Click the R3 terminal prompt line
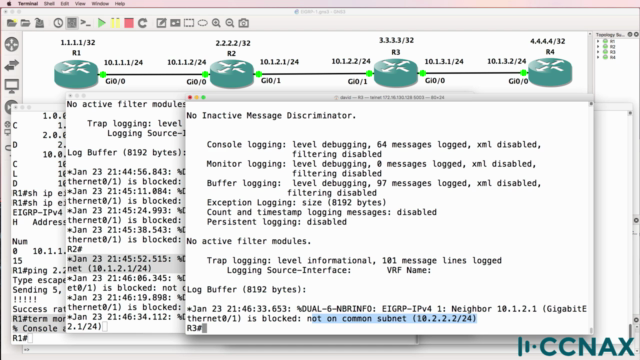 point(197,328)
